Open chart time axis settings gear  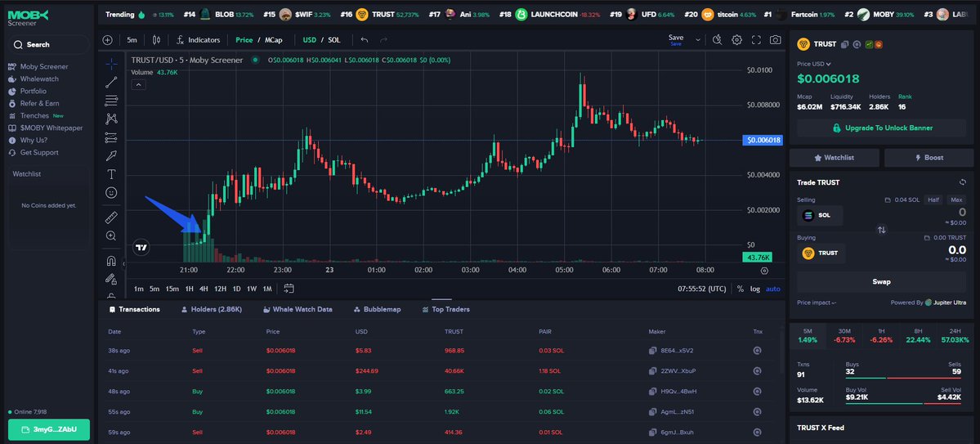pyautogui.click(x=764, y=271)
